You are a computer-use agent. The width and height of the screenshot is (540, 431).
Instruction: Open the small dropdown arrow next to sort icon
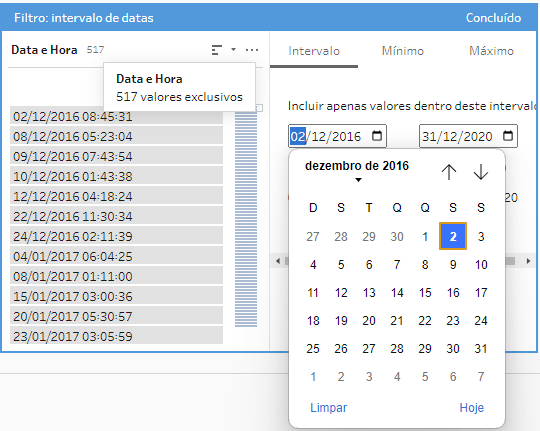pos(233,50)
